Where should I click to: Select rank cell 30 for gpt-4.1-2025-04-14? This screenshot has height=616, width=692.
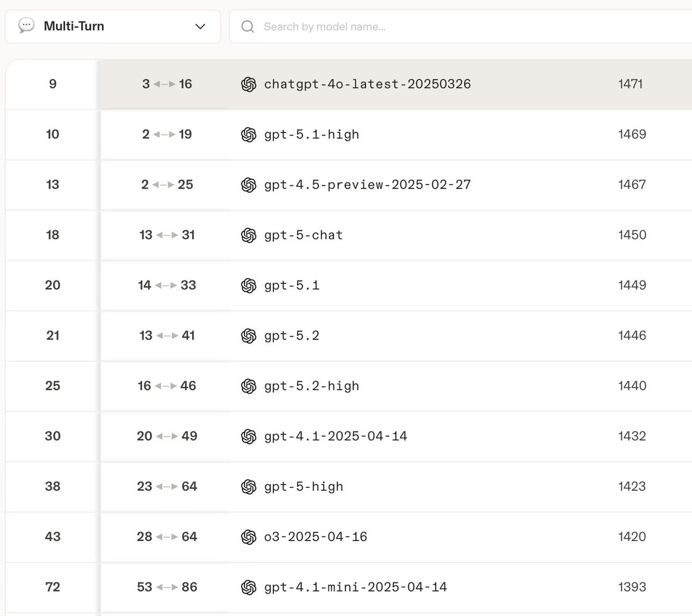52,436
